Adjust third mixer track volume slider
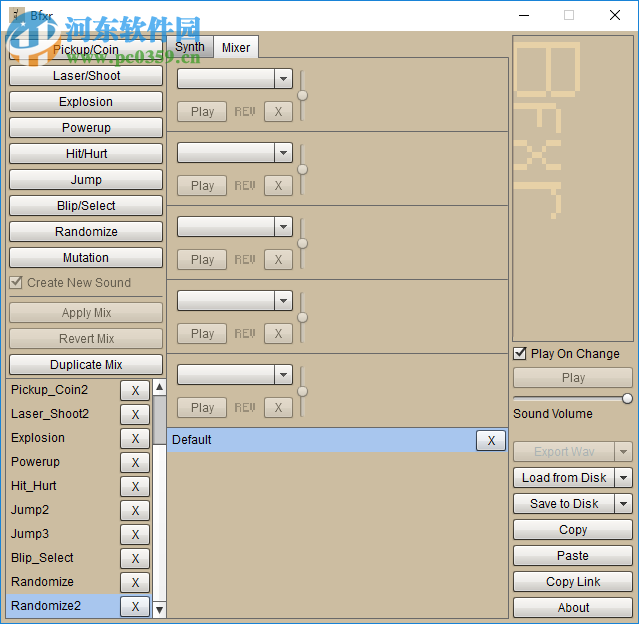 pyautogui.click(x=302, y=243)
